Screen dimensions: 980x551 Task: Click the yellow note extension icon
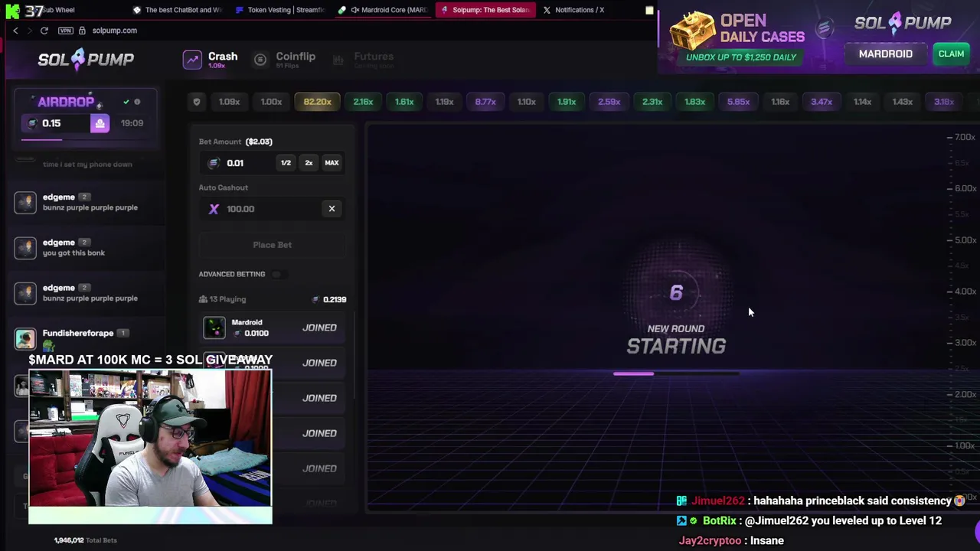click(649, 11)
